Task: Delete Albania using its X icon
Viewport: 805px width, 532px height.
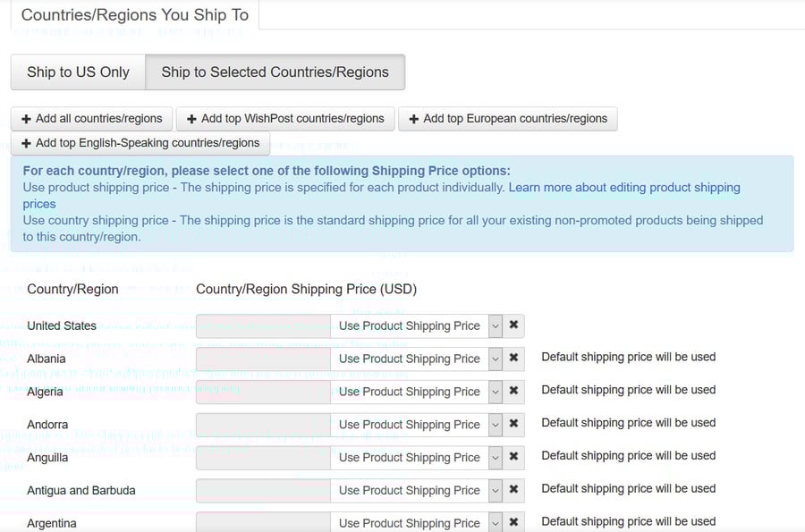Action: click(513, 359)
